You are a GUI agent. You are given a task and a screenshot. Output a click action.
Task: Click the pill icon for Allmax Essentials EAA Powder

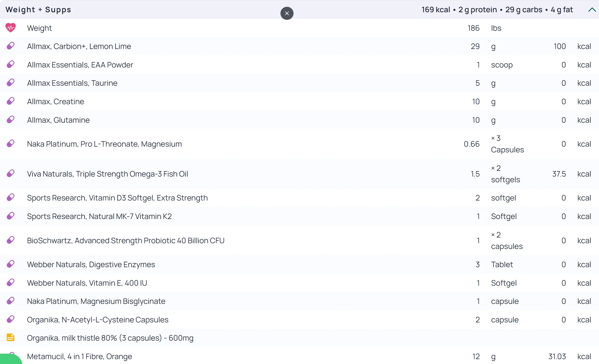point(11,64)
